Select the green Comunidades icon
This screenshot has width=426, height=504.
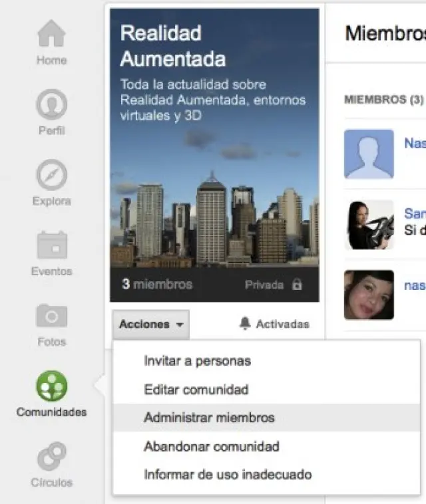click(x=51, y=386)
